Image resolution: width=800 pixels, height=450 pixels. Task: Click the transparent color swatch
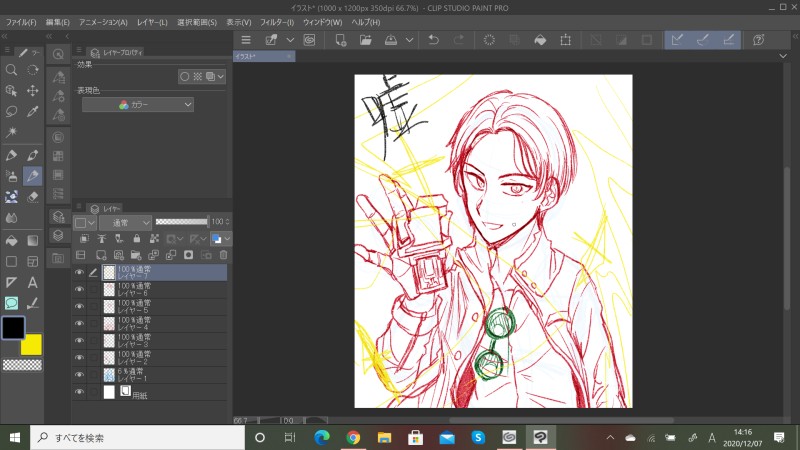click(22, 365)
